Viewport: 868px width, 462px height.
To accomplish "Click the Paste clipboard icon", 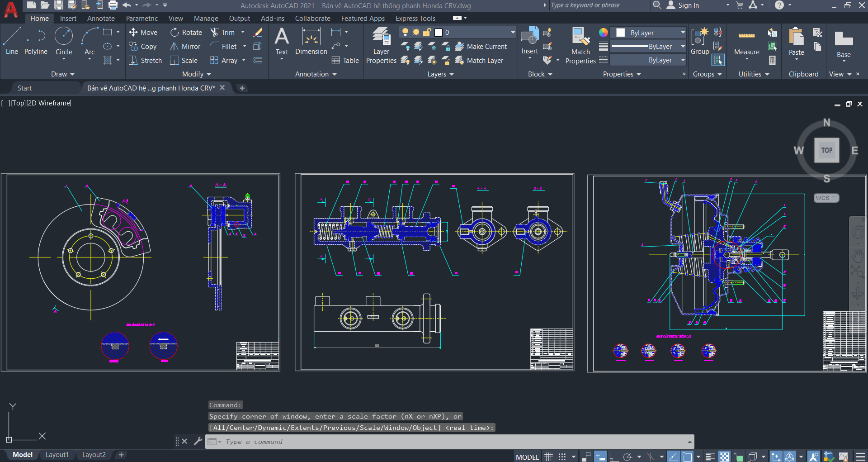I will tap(797, 42).
